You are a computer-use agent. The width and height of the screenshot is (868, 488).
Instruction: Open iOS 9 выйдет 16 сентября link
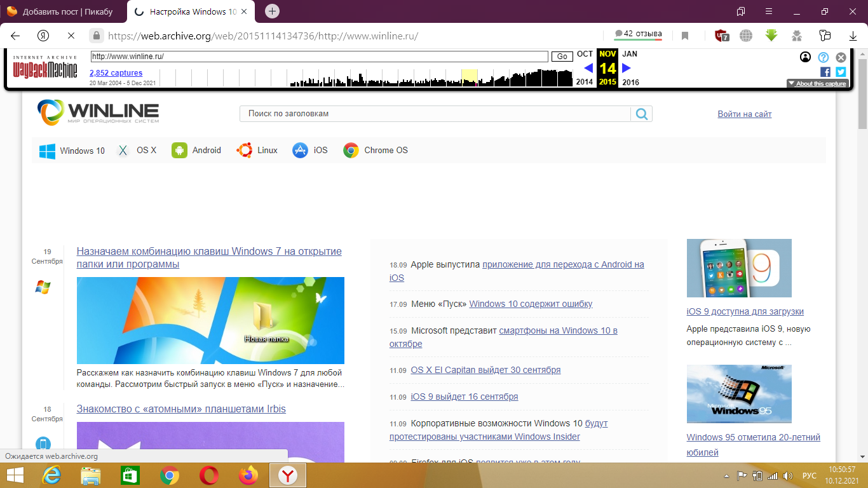point(465,396)
